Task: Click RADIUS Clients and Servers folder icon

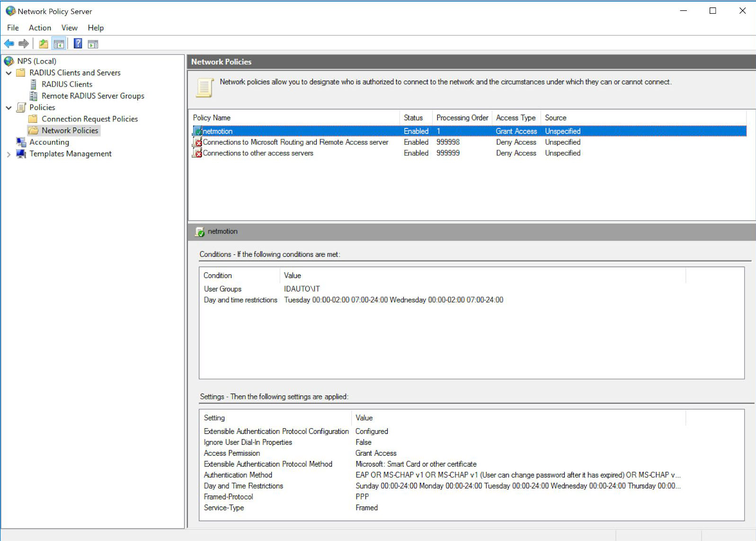Action: (x=20, y=72)
